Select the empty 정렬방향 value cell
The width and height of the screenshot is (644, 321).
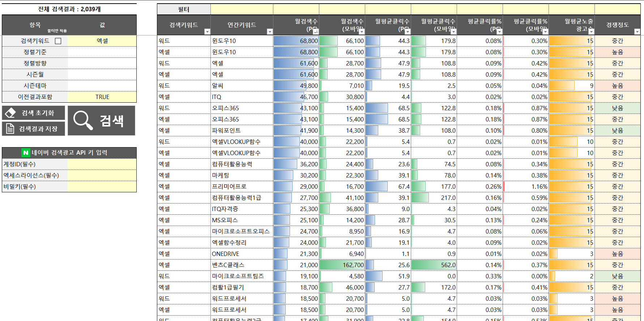(x=102, y=63)
